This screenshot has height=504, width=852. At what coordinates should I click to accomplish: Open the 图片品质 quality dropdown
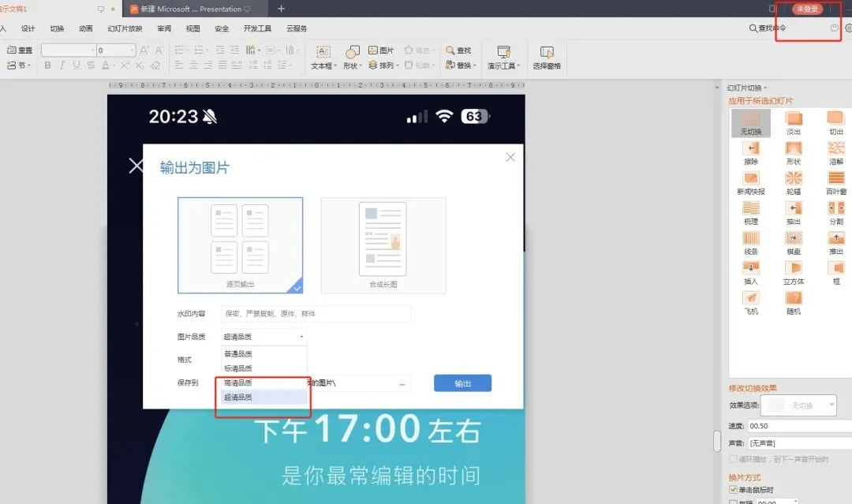click(x=263, y=337)
